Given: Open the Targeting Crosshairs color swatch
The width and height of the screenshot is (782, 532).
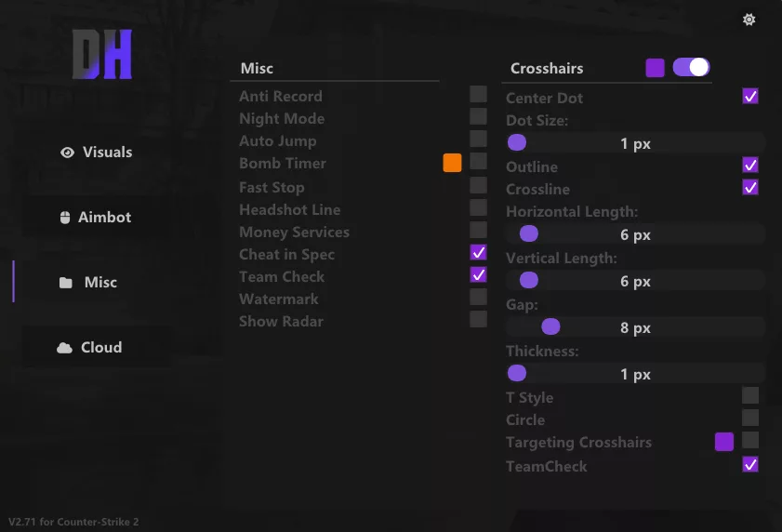Looking at the screenshot, I should tap(723, 442).
